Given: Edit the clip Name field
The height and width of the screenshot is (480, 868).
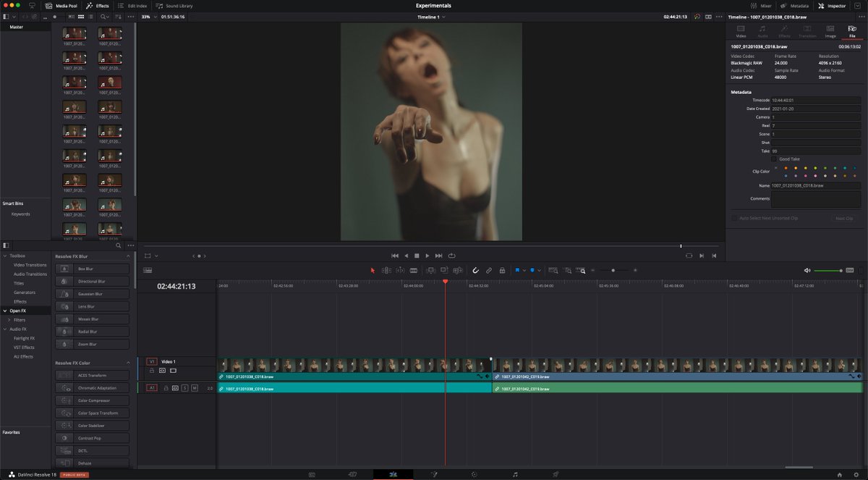Looking at the screenshot, I should 817,185.
